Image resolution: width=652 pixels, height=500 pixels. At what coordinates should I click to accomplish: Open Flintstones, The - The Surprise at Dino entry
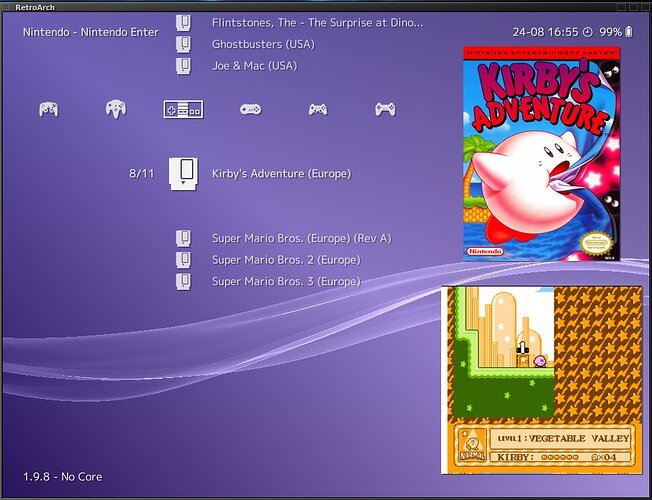click(x=317, y=23)
